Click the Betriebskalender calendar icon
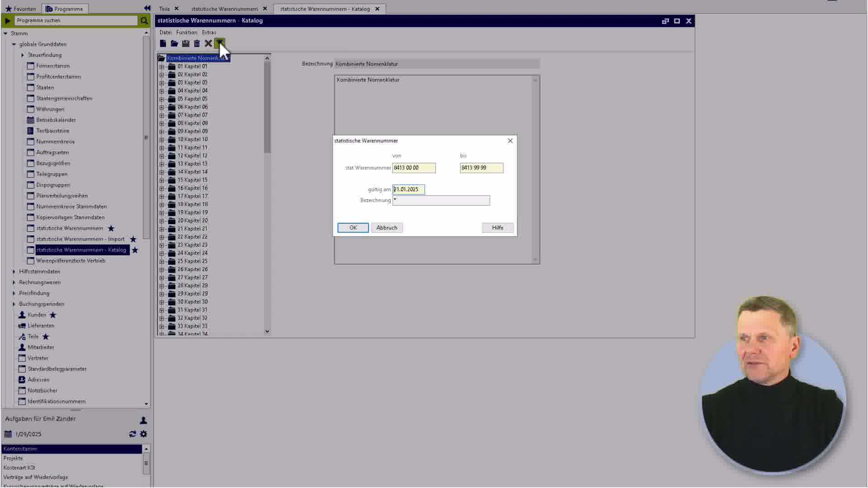Image resolution: width=868 pixels, height=488 pixels. click(30, 120)
